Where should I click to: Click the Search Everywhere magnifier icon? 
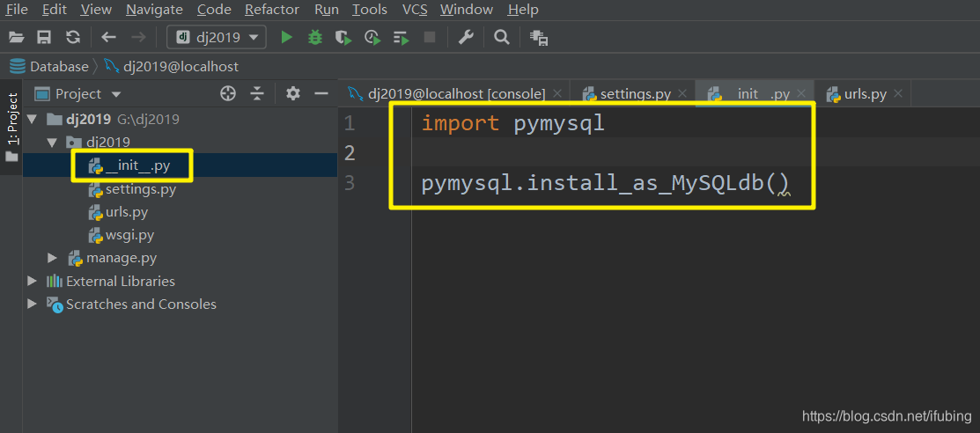pos(501,38)
